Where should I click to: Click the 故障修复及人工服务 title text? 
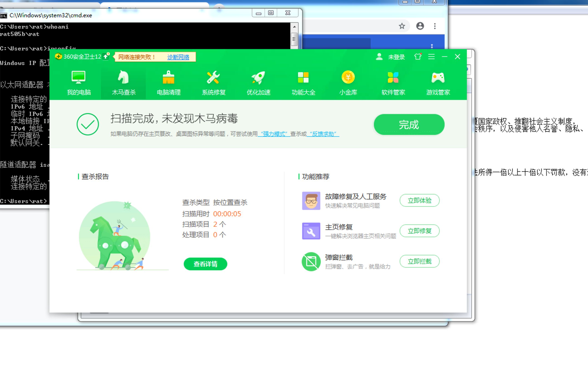pos(356,196)
